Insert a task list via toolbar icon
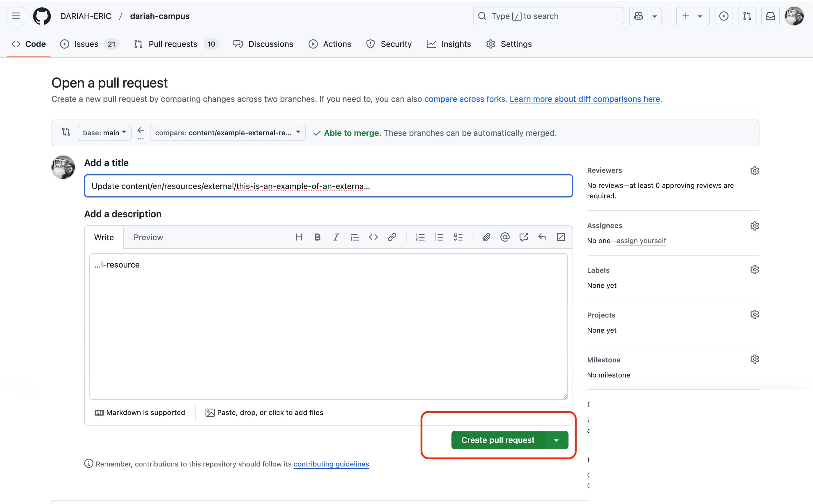The image size is (813, 504). pos(458,237)
